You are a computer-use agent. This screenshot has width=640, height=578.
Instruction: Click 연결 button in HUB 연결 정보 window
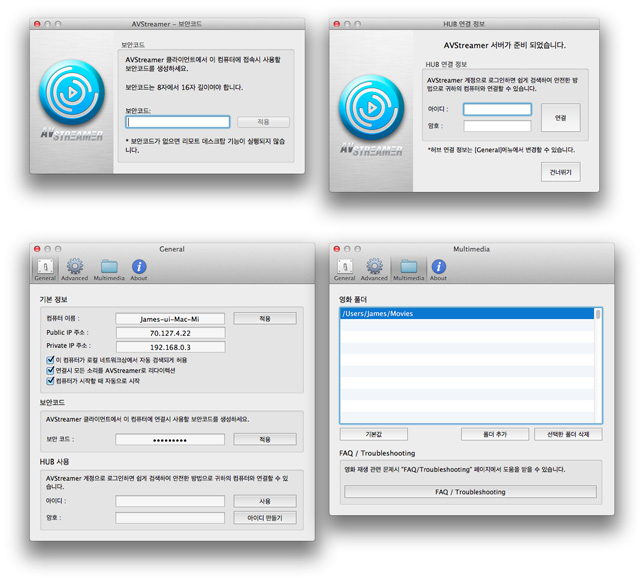[x=561, y=118]
